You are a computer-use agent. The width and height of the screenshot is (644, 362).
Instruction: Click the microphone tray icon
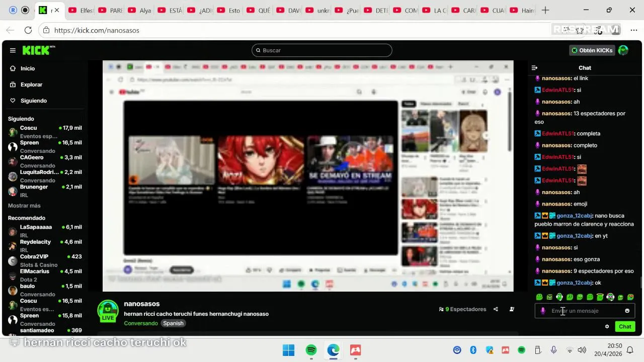[553, 350]
